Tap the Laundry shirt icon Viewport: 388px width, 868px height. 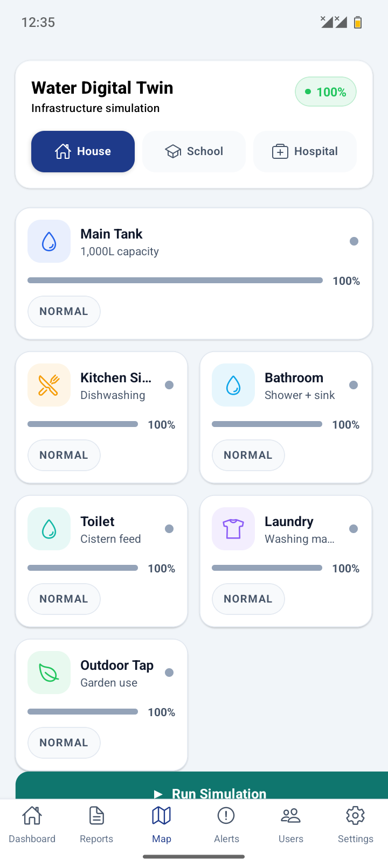click(233, 529)
